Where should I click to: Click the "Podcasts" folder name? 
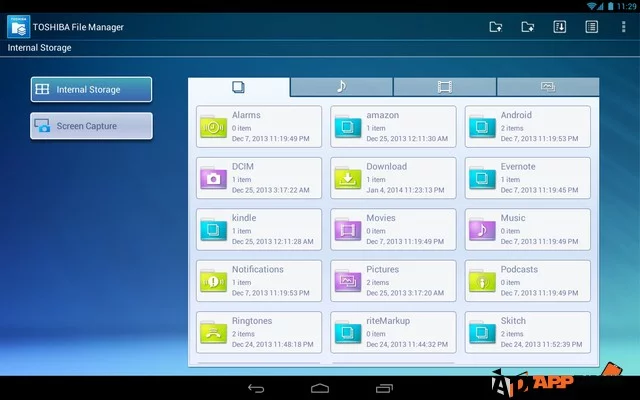click(x=519, y=269)
